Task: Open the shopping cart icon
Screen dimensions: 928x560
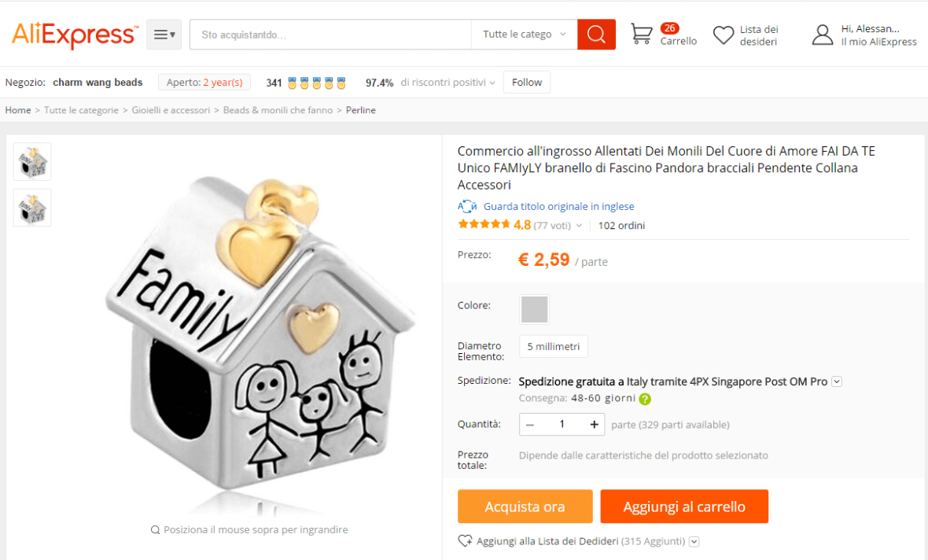Action: [x=642, y=35]
